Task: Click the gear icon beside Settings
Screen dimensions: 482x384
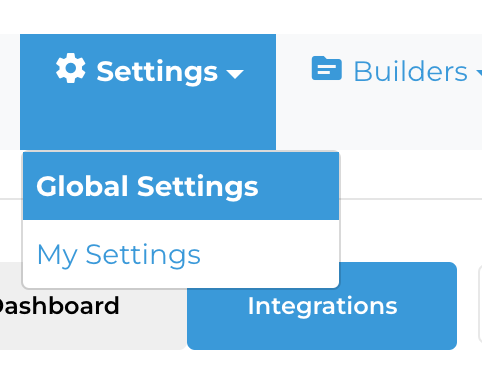Action: pyautogui.click(x=70, y=68)
